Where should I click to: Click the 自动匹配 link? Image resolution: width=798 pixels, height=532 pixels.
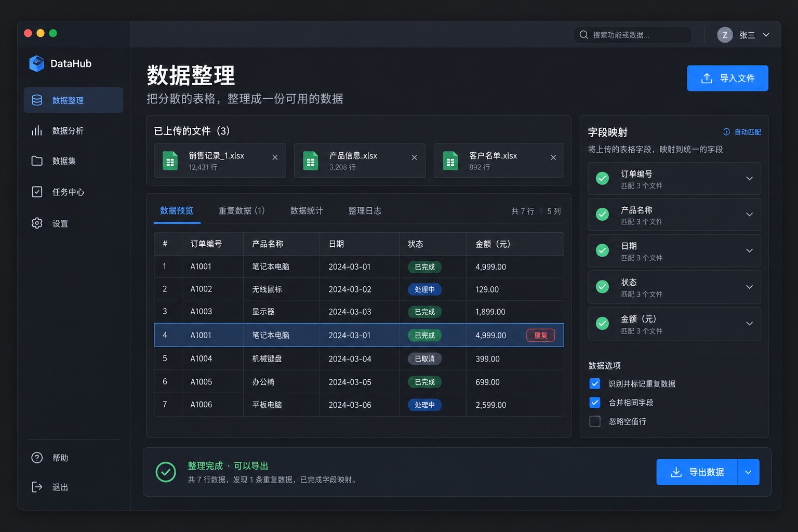click(x=742, y=132)
